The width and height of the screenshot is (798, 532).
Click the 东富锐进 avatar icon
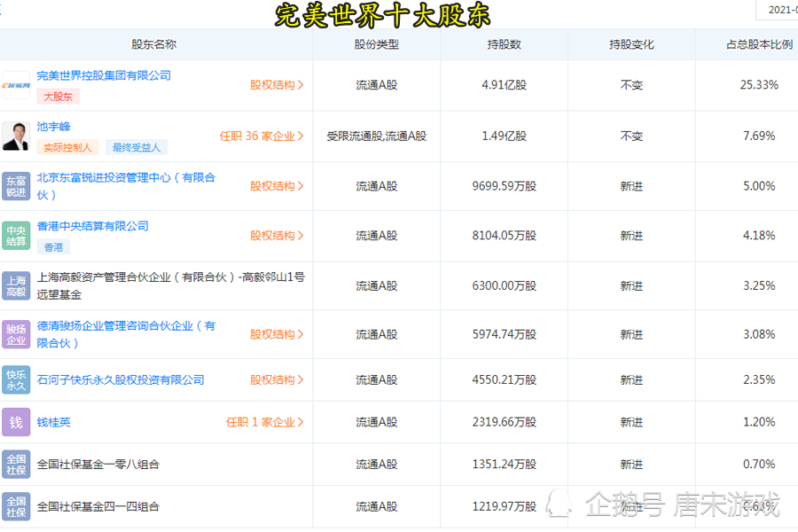16,186
